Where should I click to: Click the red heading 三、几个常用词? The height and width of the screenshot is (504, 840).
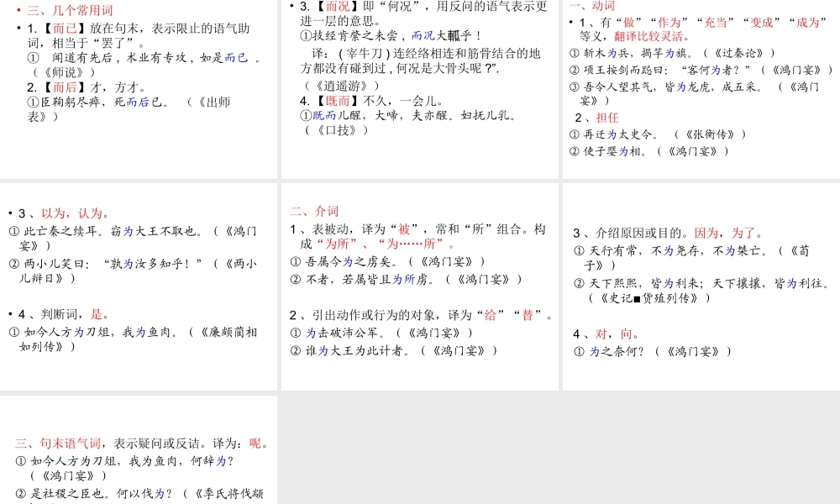71,10
